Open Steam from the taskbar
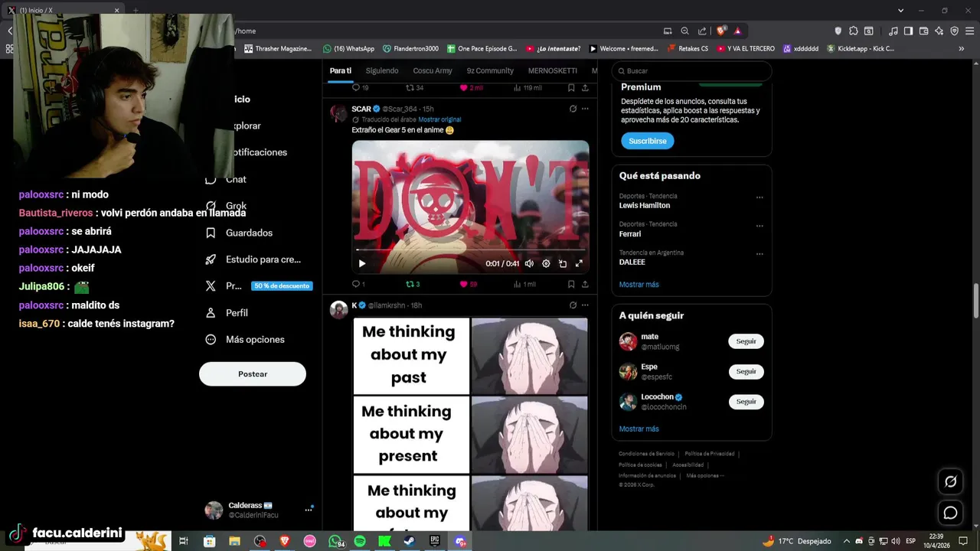The height and width of the screenshot is (551, 980). click(410, 541)
